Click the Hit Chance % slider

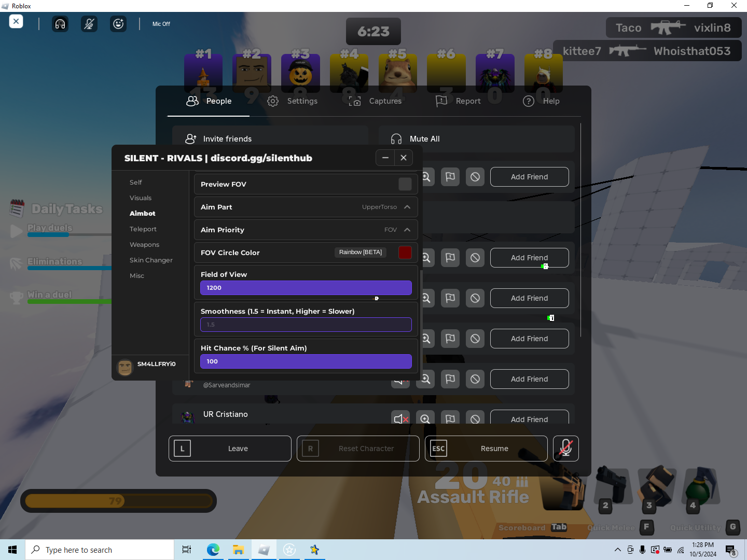click(x=306, y=361)
